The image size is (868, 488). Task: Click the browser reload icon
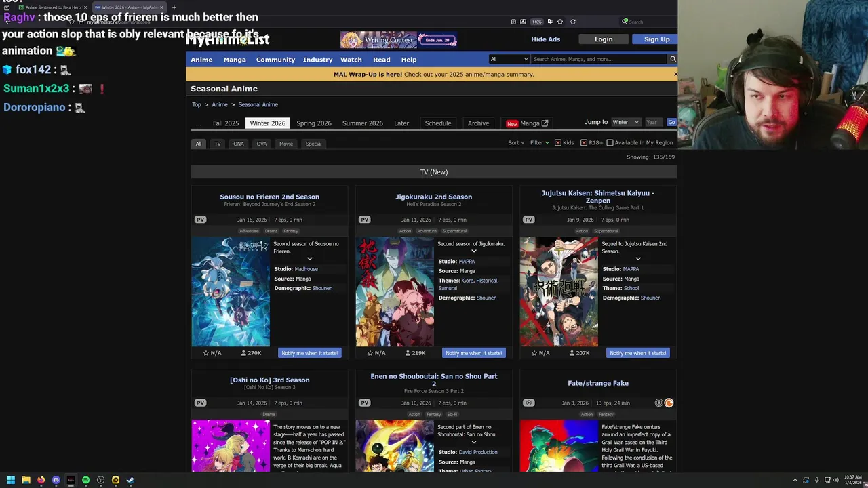[573, 22]
